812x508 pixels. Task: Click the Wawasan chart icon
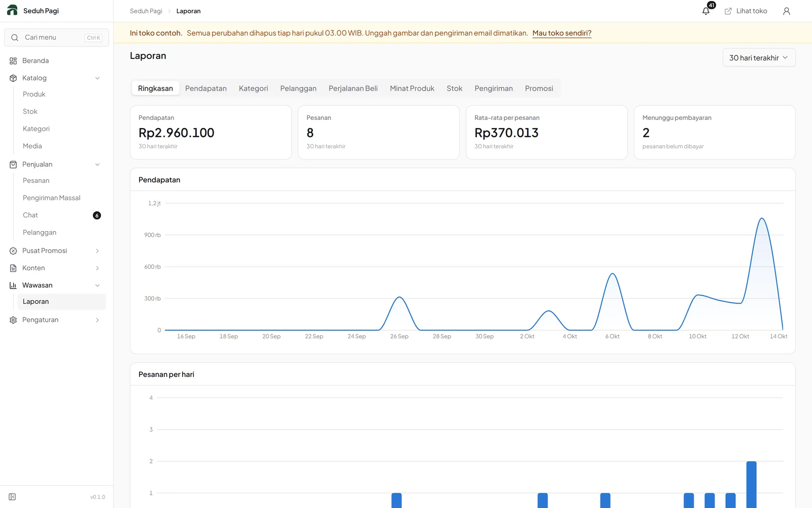[x=13, y=285]
